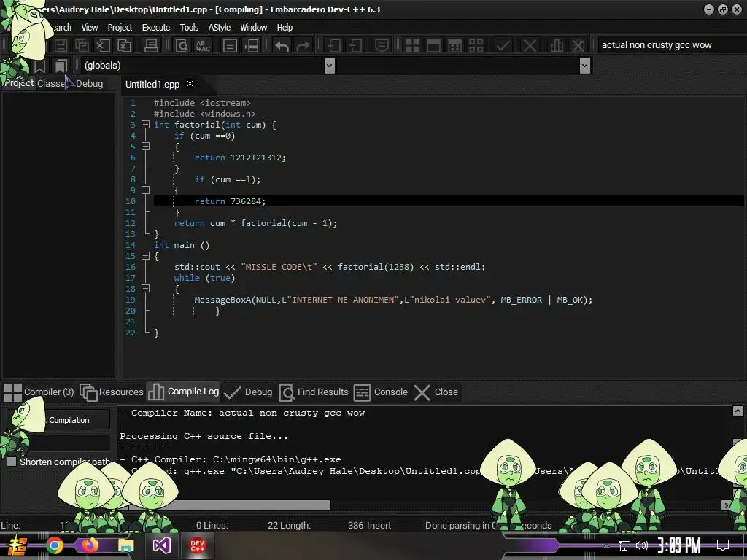
Task: Collapse the main function fold at line 15
Action: pyautogui.click(x=146, y=256)
